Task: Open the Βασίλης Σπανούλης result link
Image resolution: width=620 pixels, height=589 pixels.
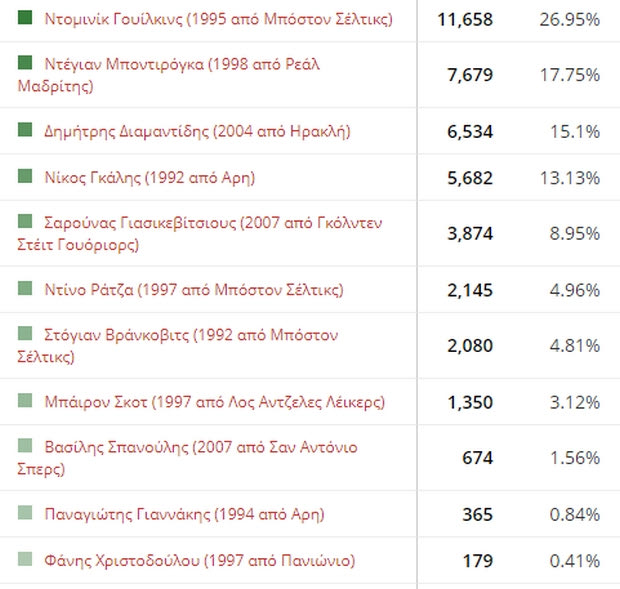Action: click(x=187, y=458)
